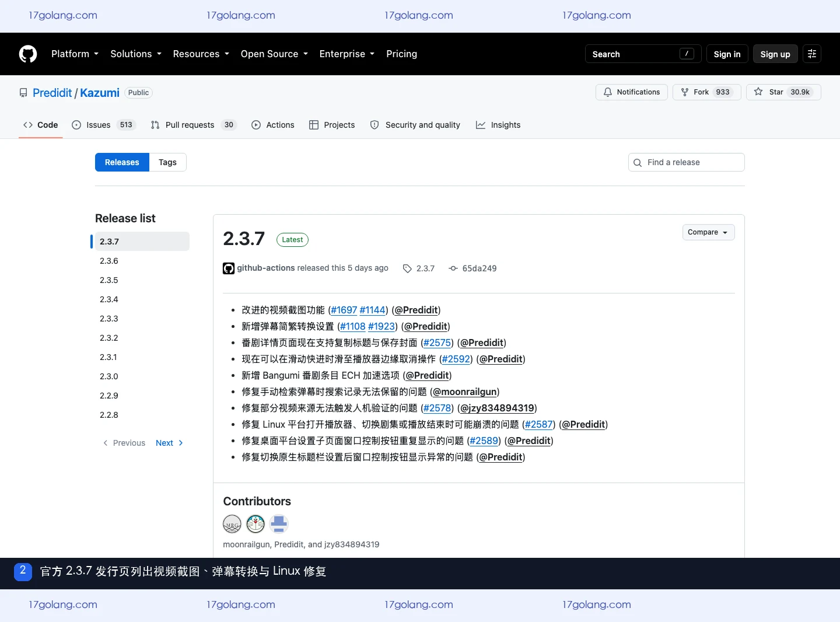
Task: Select the Releases button
Action: tap(122, 162)
